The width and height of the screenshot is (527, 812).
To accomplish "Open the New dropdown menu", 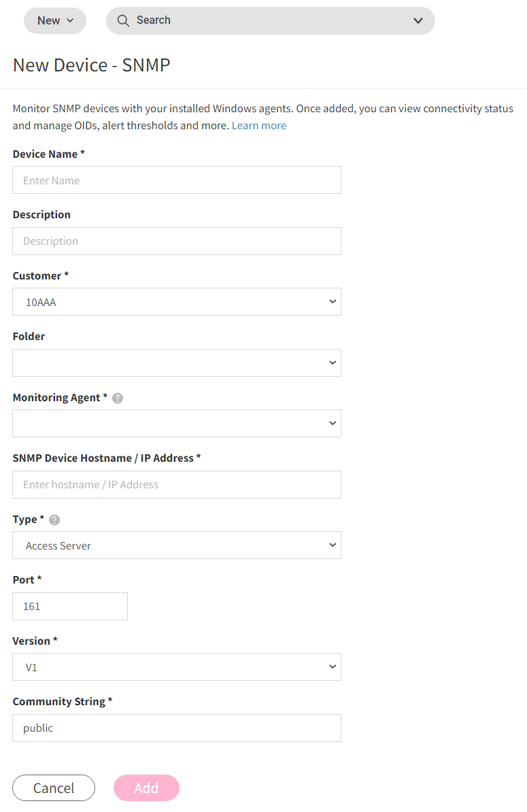I will [x=55, y=20].
